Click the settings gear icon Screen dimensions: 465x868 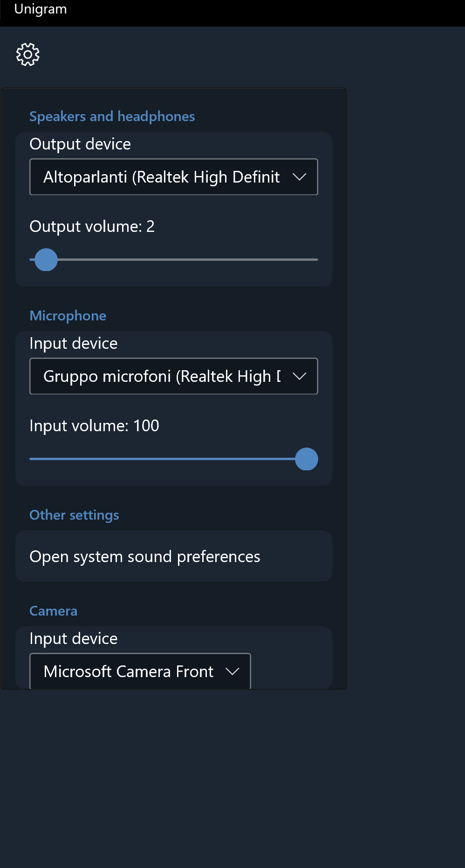(27, 54)
